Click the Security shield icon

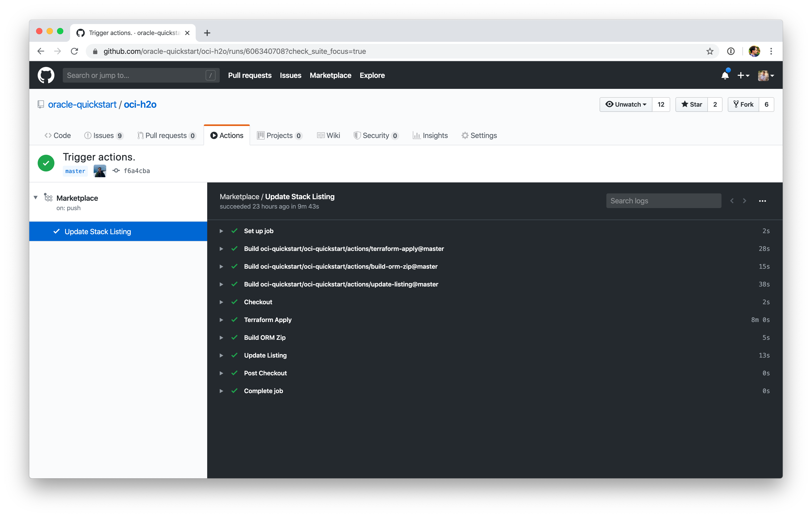click(x=357, y=135)
